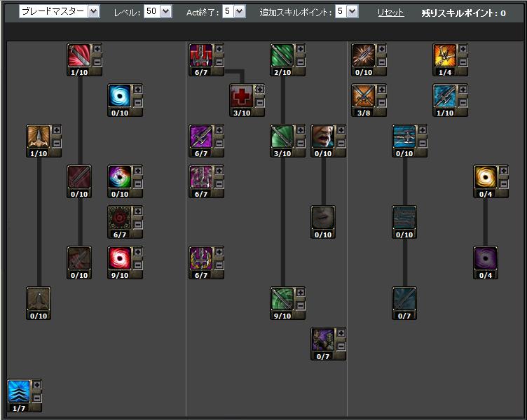
Task: Select the red cross medic skill at 3/10
Action: pos(242,96)
